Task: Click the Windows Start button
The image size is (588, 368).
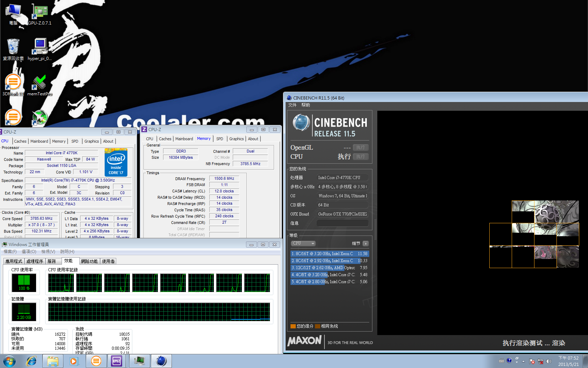Action: click(9, 361)
